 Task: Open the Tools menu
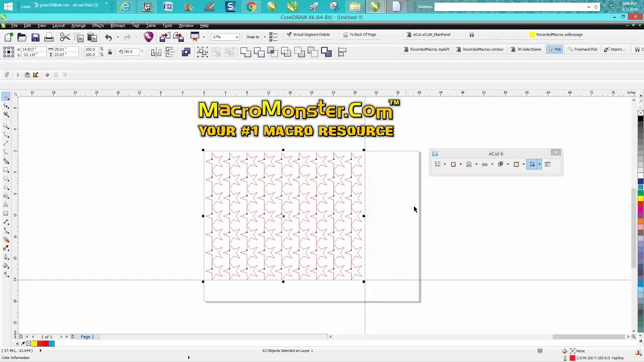pyautogui.click(x=167, y=26)
